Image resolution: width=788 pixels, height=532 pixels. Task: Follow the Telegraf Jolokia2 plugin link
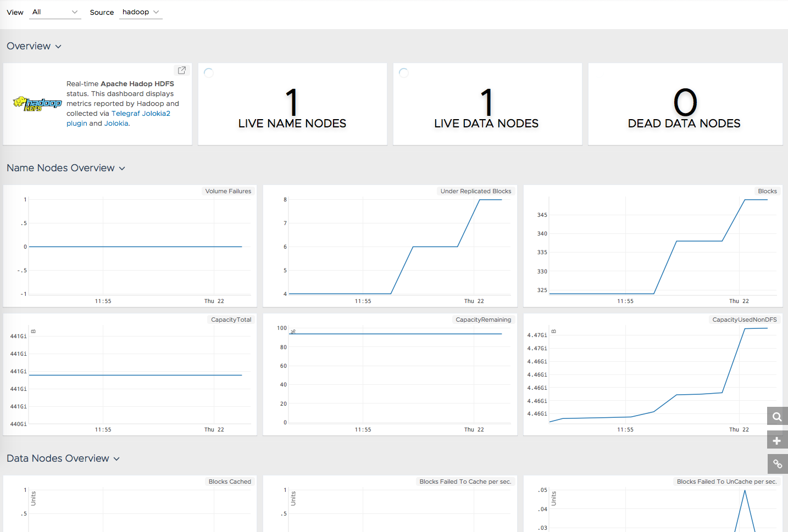(x=141, y=114)
